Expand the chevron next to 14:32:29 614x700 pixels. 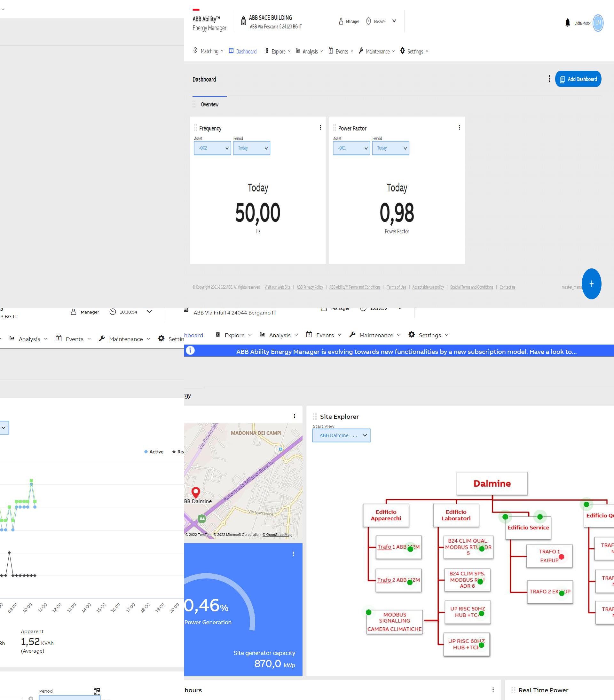click(x=394, y=21)
